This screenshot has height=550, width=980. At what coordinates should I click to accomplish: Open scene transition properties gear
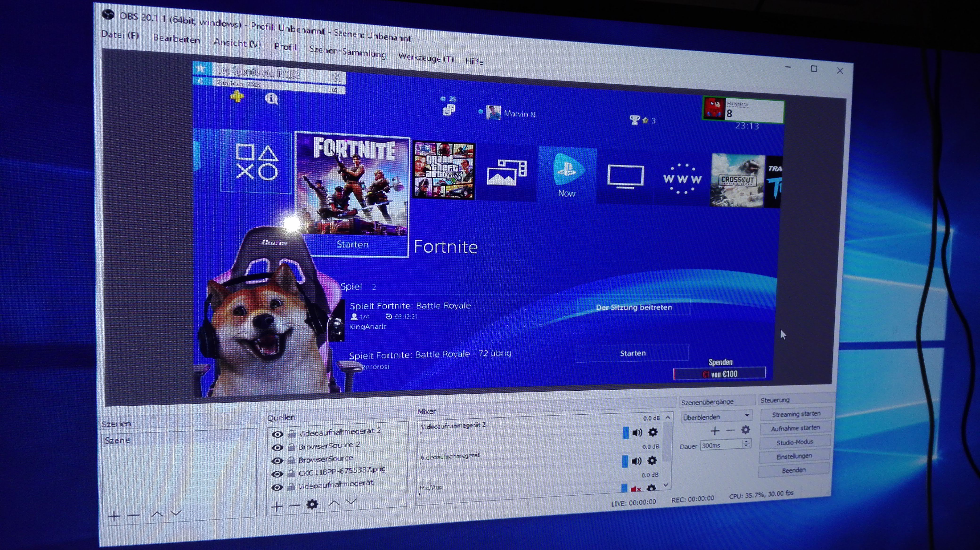pyautogui.click(x=745, y=430)
